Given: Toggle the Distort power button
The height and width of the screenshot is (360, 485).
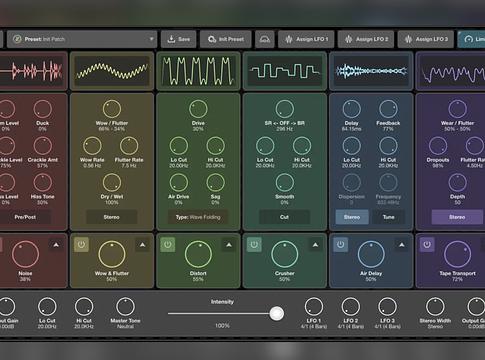Looking at the screenshot, I should pos(168,245).
